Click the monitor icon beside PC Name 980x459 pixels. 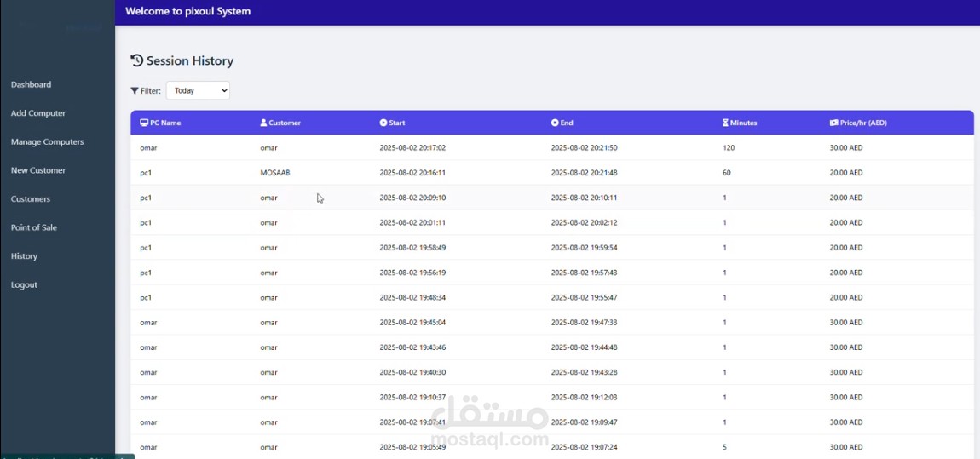[x=144, y=123]
